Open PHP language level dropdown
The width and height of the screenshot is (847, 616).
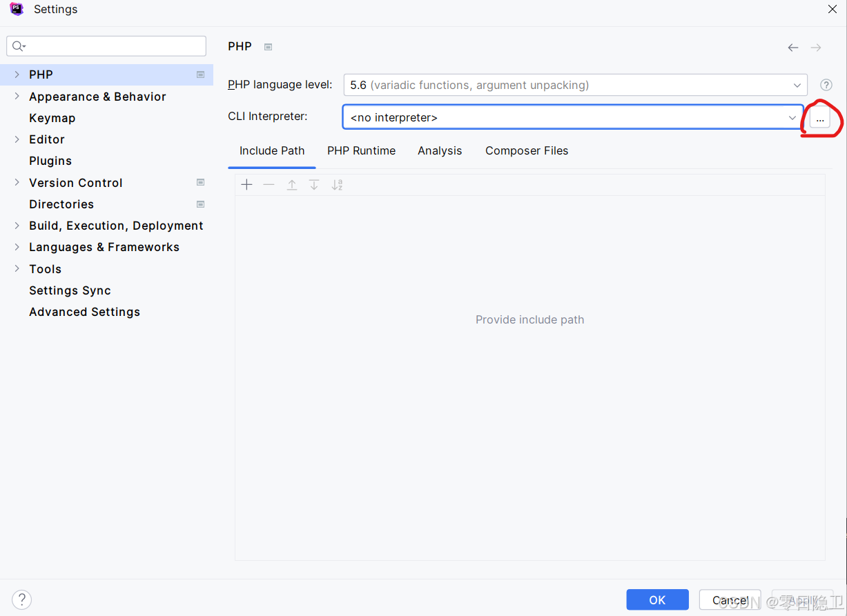[x=575, y=86]
